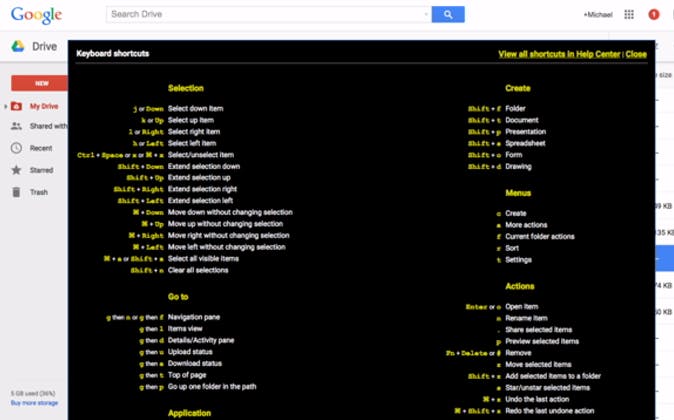Click the 'Share selected items' text
Image resolution: width=674 pixels, height=420 pixels.
click(538, 330)
